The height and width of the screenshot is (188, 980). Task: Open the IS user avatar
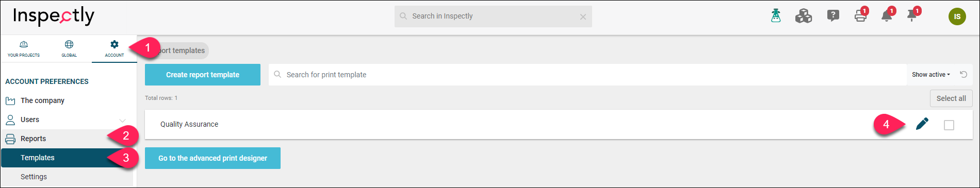[x=957, y=16]
